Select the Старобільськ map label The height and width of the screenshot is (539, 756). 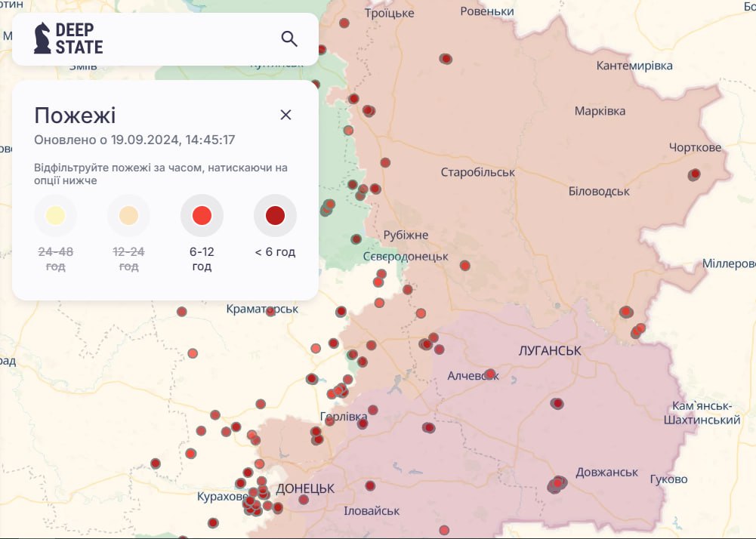click(477, 172)
